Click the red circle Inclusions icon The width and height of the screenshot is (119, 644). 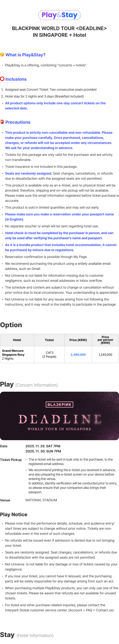click(2, 79)
